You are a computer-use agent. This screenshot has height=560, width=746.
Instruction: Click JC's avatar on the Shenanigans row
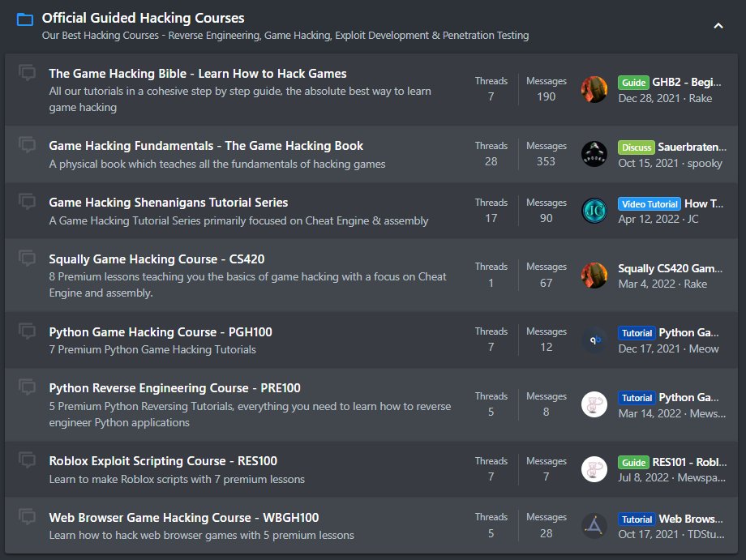coord(594,211)
